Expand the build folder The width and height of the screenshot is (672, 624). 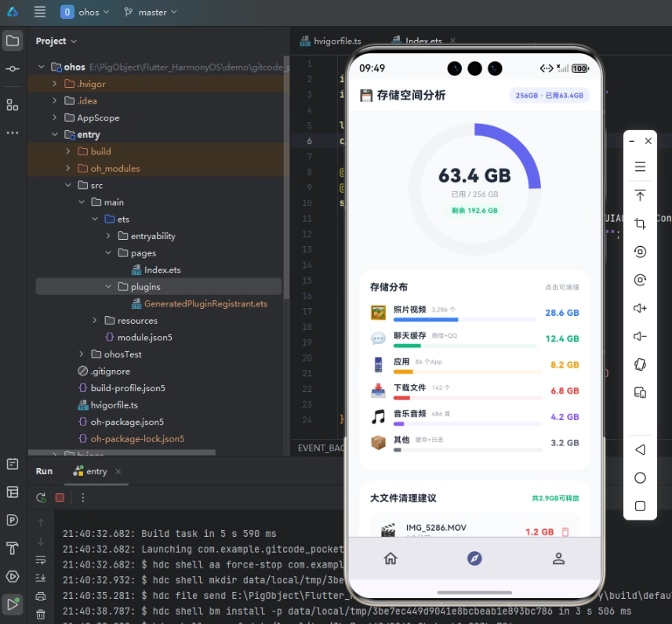coord(67,151)
